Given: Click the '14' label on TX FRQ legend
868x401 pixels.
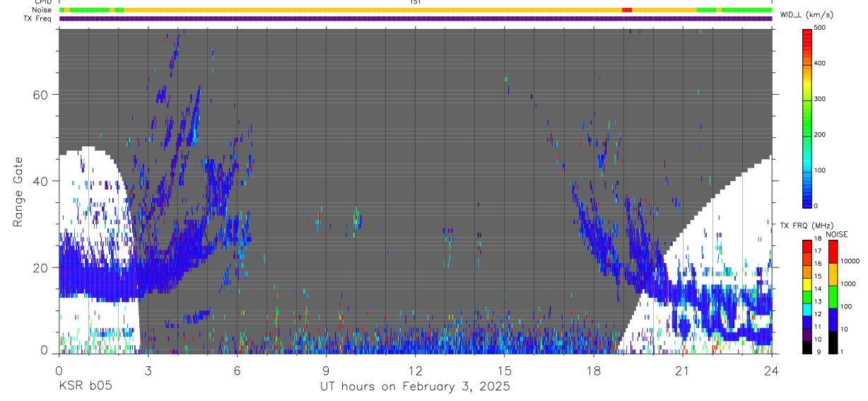Looking at the screenshot, I should [x=818, y=289].
